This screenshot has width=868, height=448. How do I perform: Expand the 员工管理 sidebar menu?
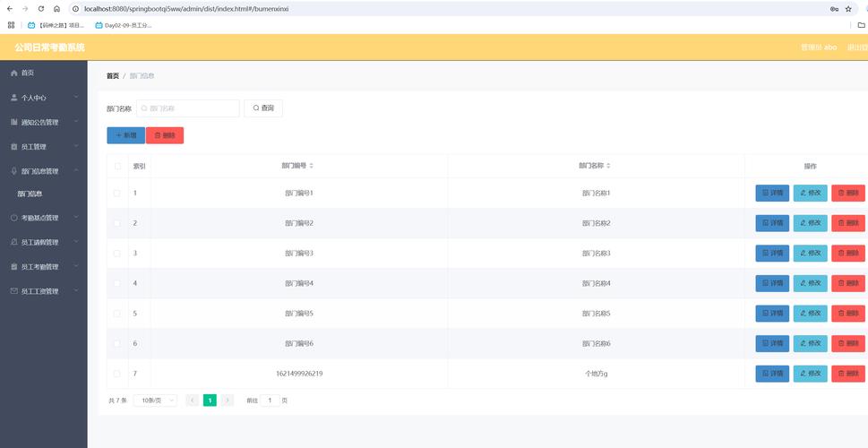pyautogui.click(x=43, y=147)
